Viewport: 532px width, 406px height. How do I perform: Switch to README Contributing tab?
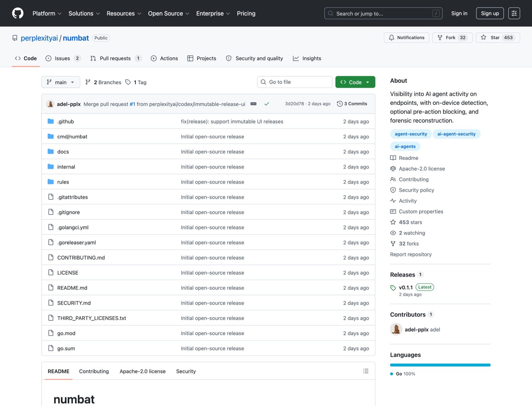[94, 371]
